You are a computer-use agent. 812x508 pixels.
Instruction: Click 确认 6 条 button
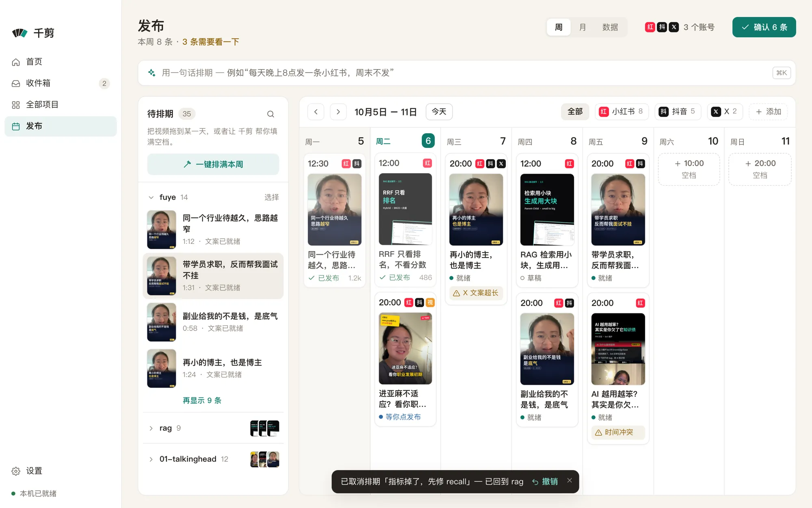(x=764, y=27)
